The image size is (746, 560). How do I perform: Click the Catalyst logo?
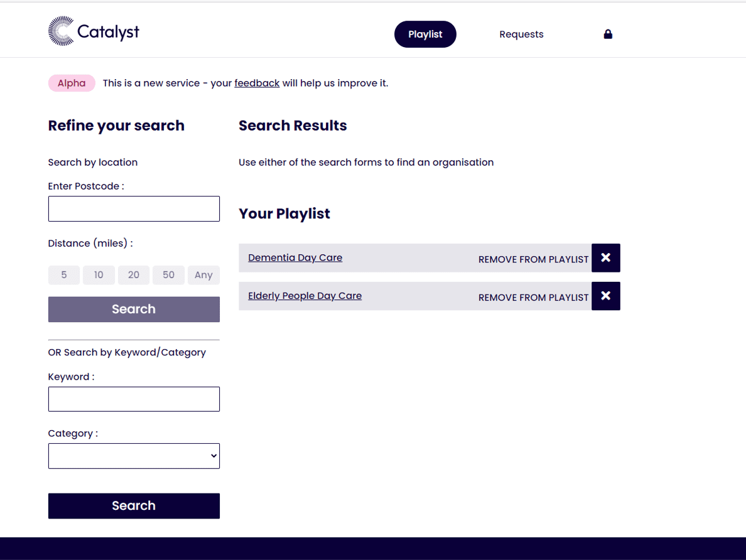pyautogui.click(x=94, y=31)
